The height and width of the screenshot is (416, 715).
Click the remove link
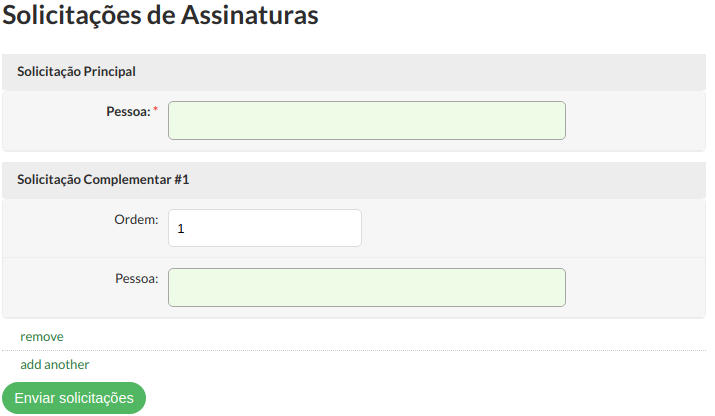coord(42,337)
